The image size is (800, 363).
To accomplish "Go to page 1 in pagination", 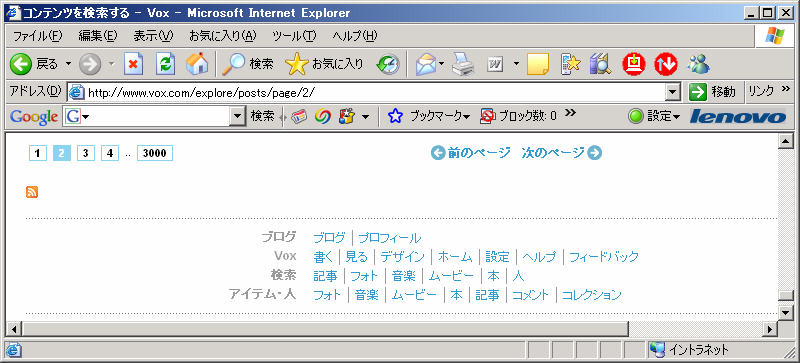I will 38,153.
